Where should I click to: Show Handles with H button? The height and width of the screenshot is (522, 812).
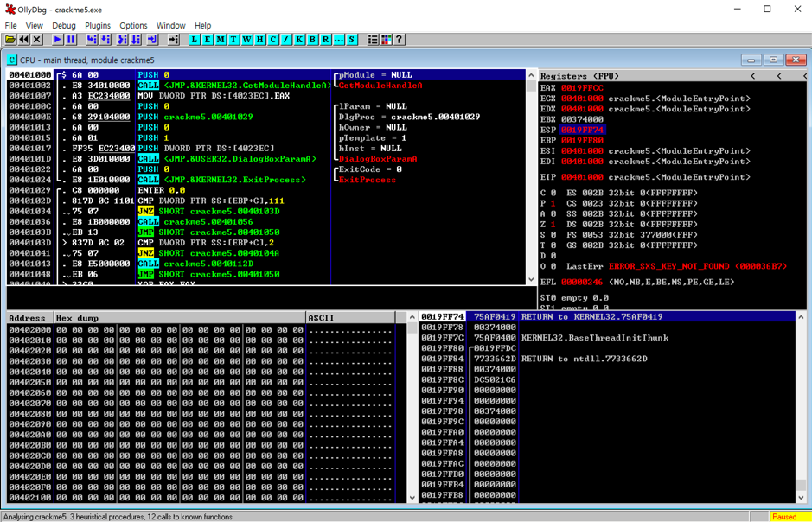tap(260, 39)
